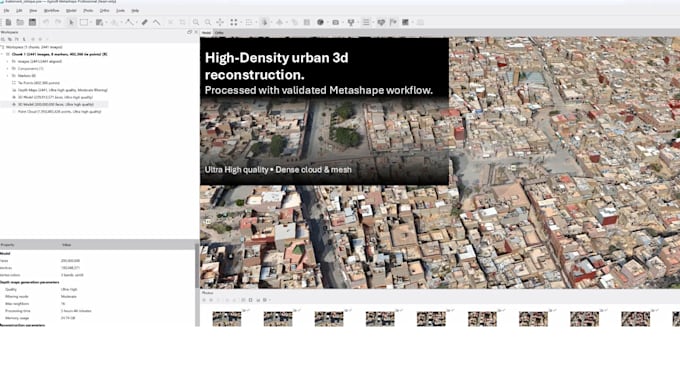Collapse the Chunk 1 tree node
Image resolution: width=680 pixels, height=383 pixels.
click(2, 54)
